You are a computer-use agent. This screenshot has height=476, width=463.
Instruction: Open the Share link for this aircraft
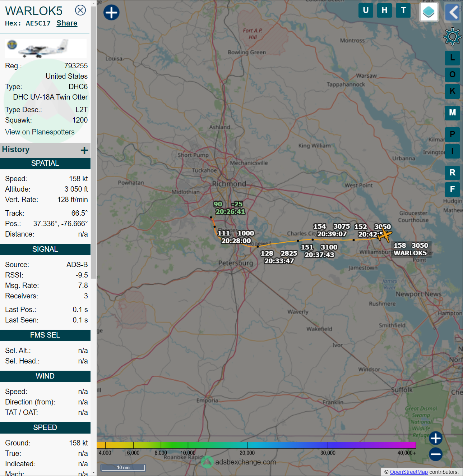click(x=67, y=23)
